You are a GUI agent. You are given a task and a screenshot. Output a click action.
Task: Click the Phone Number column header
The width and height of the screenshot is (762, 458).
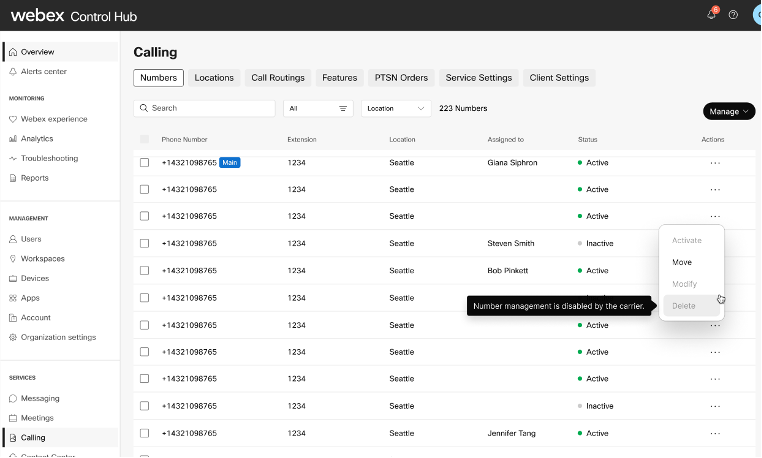click(184, 139)
